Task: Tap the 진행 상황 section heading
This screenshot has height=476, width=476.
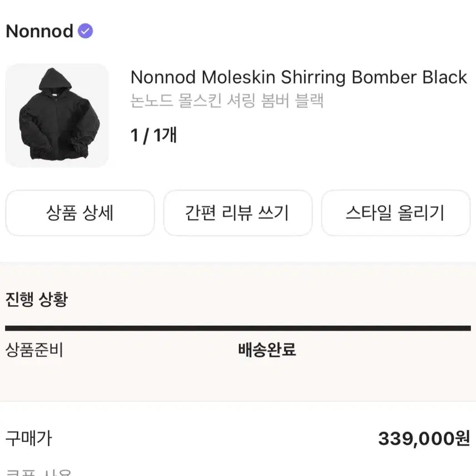Action: point(36,299)
